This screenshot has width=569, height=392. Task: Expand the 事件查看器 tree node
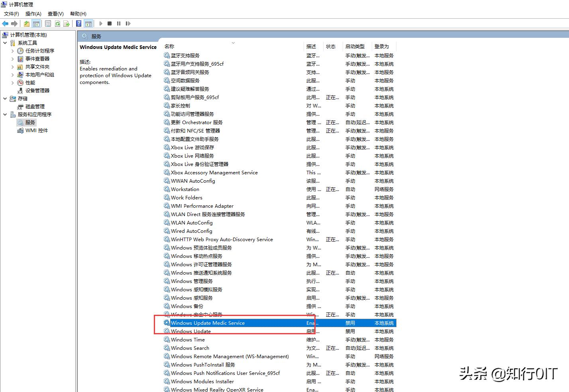[13, 59]
